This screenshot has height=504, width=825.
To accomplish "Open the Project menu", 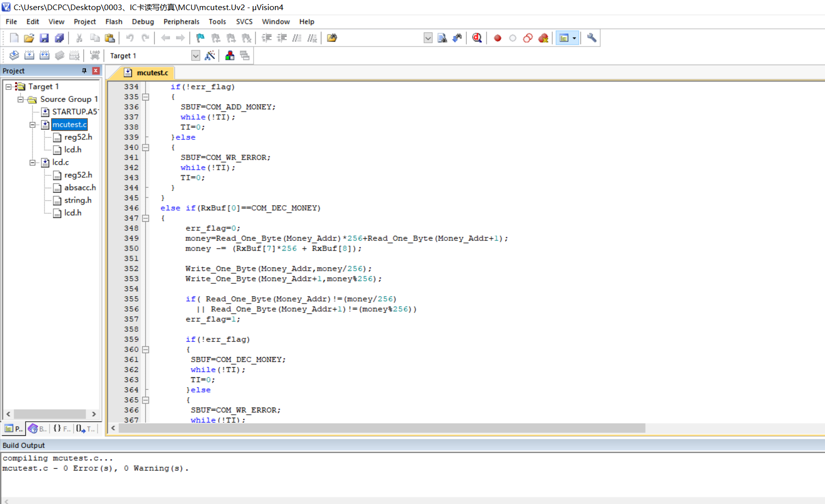I will (x=84, y=22).
